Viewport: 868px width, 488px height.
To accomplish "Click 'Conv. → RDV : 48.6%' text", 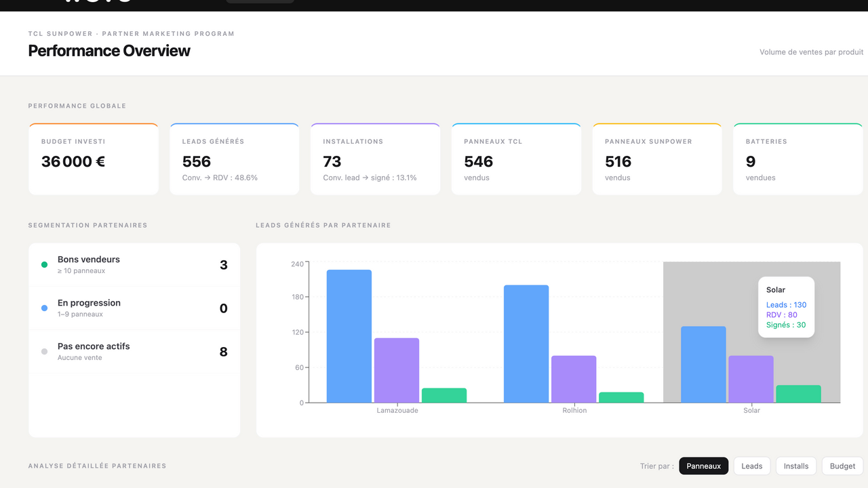I will click(x=220, y=178).
